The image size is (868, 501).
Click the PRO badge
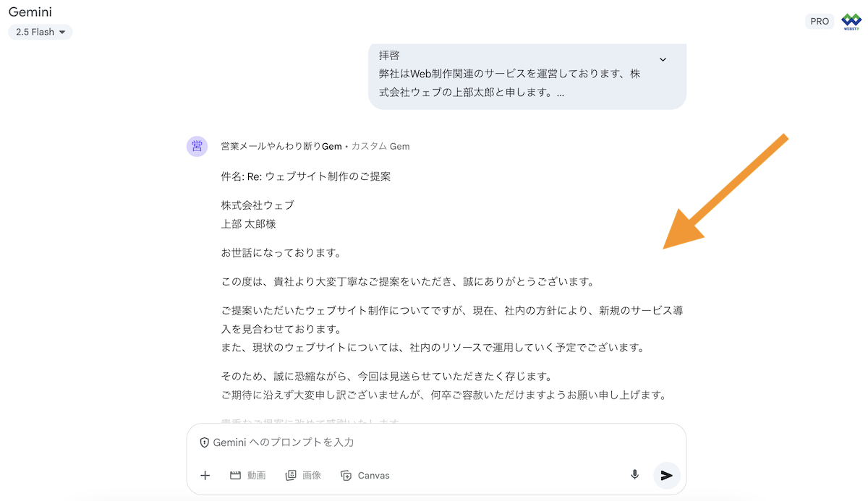click(x=820, y=22)
